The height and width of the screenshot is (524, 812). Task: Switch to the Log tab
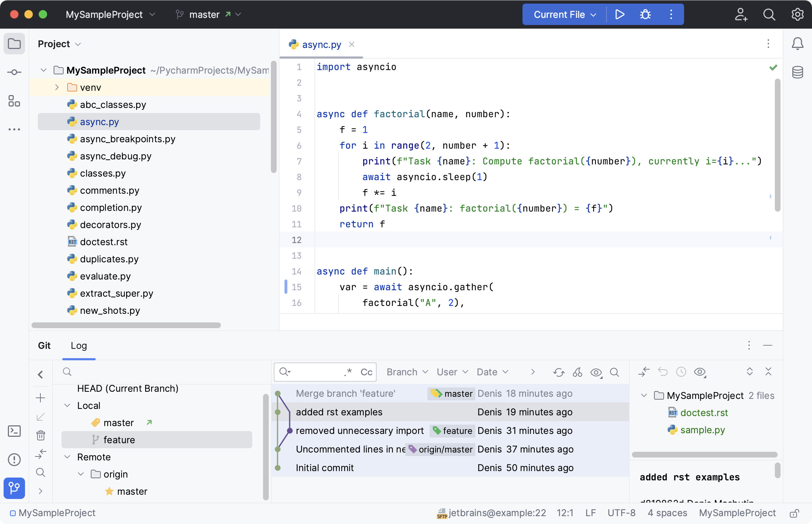pos(78,346)
